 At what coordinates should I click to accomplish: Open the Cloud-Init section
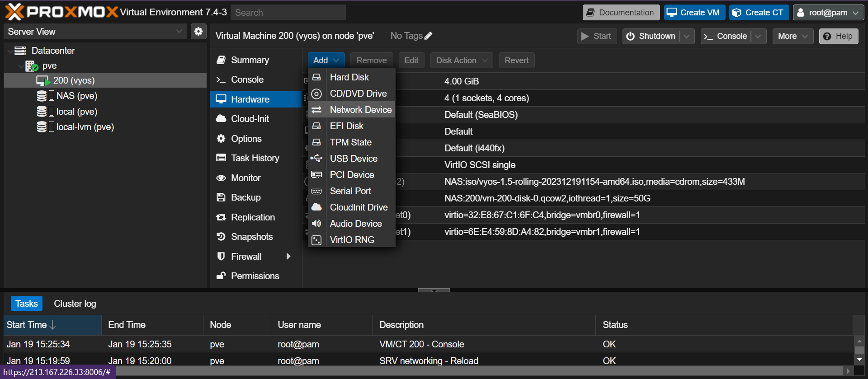tap(255, 119)
